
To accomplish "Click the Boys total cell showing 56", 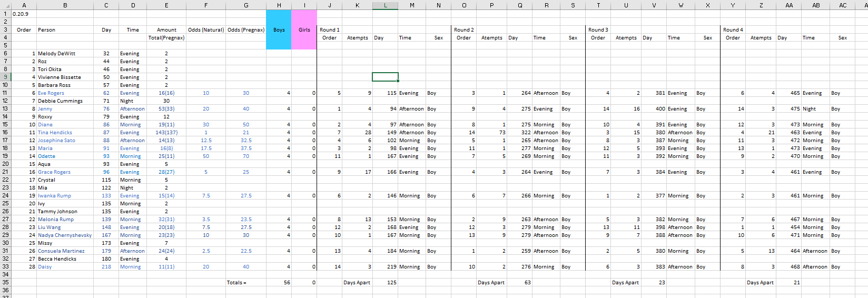I will [x=279, y=283].
